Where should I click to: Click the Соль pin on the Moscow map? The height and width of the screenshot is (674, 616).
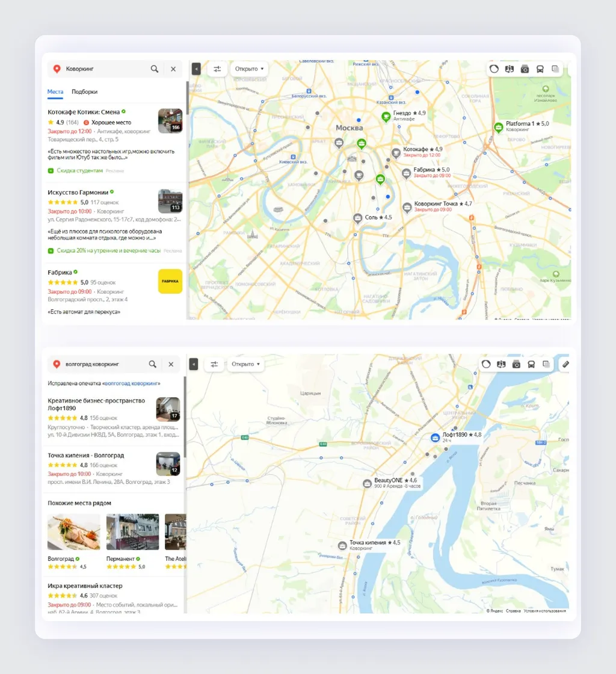tap(357, 218)
